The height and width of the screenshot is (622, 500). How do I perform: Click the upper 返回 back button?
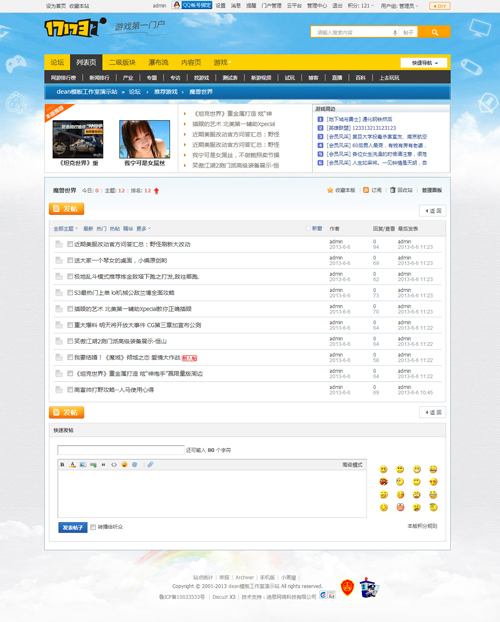click(x=433, y=211)
